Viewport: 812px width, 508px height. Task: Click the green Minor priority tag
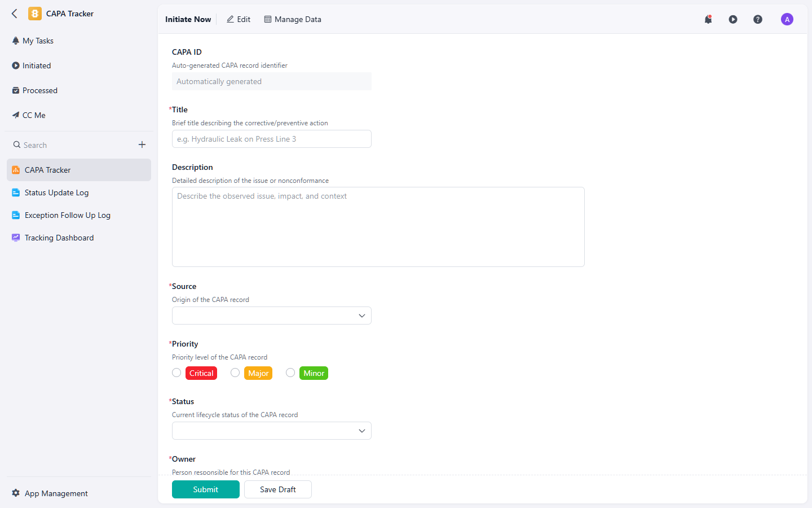coord(314,373)
